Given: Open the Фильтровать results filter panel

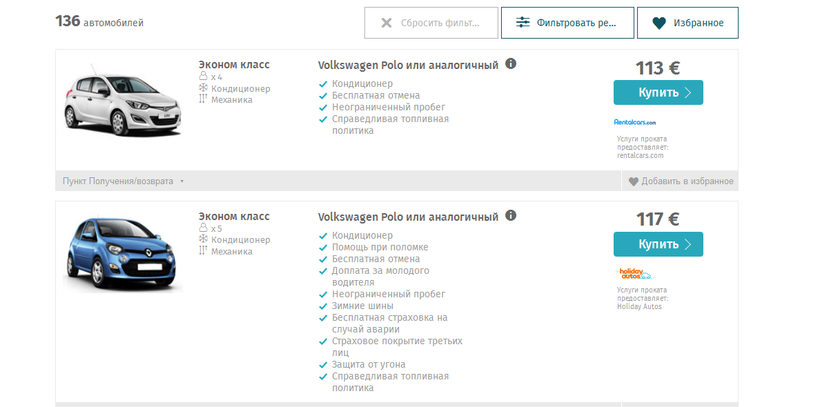Looking at the screenshot, I should point(568,22).
